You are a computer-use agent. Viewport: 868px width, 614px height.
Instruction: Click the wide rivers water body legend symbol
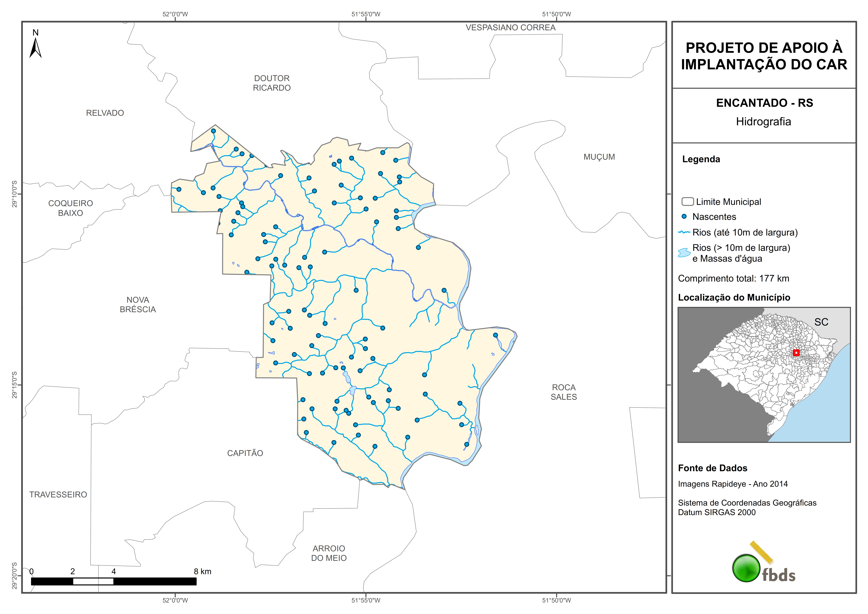684,253
